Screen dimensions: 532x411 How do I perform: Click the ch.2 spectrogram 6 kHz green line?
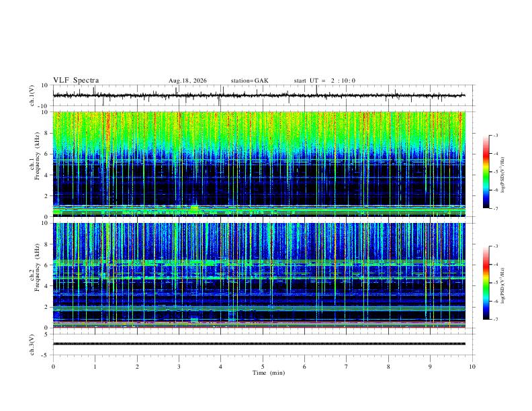click(x=259, y=263)
